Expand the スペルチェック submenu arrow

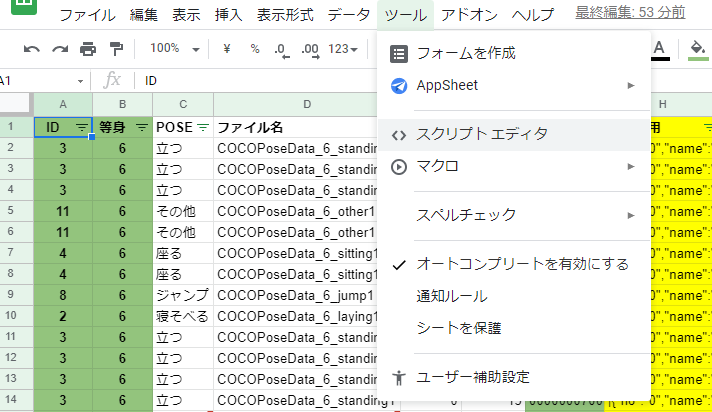[631, 215]
